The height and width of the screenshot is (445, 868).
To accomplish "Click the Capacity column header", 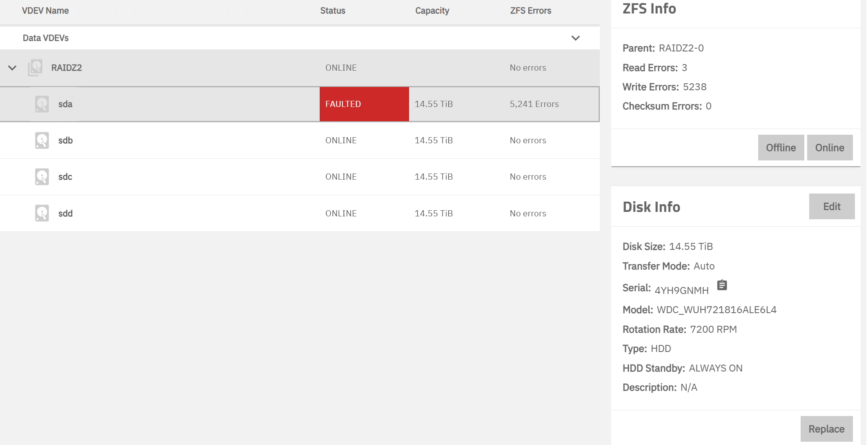I will click(x=432, y=11).
